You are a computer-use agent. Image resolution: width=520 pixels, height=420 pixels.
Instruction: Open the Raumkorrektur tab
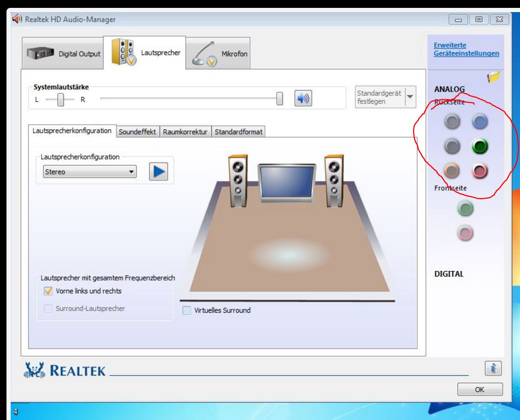185,132
